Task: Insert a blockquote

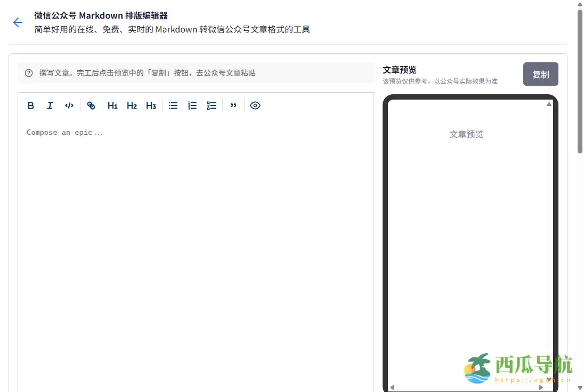Action: [233, 105]
